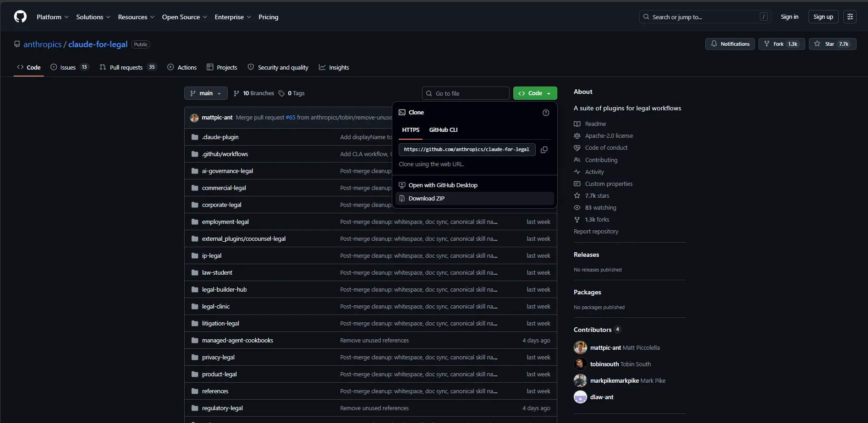Open the .github/workflows folder
The image size is (868, 423).
pos(225,154)
